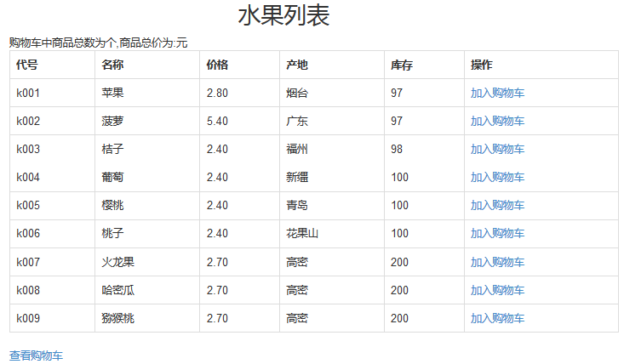Add 菠萝 to the cart
The height and width of the screenshot is (364, 624).
click(497, 121)
